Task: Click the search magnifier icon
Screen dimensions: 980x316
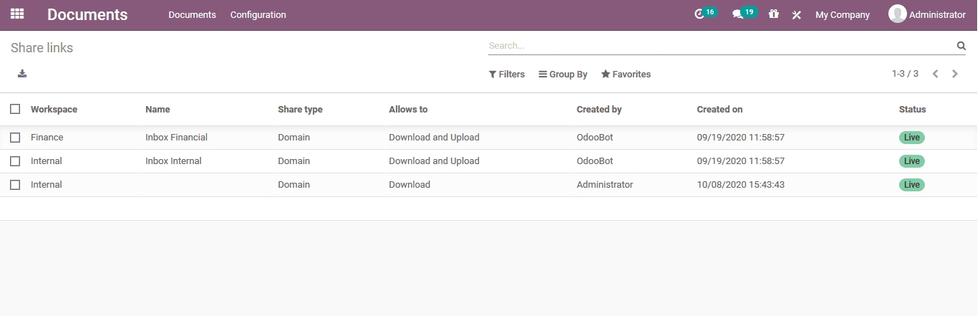Action: (961, 46)
